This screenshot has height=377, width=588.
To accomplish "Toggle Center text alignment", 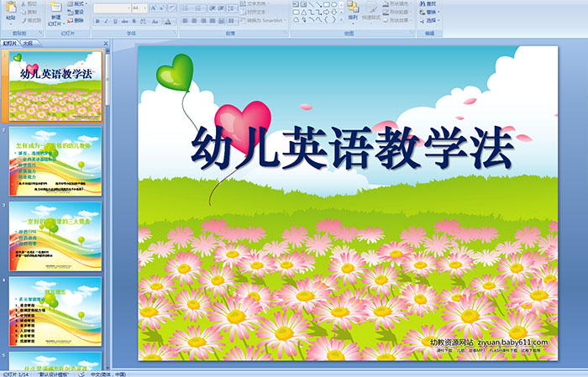I will point(194,21).
